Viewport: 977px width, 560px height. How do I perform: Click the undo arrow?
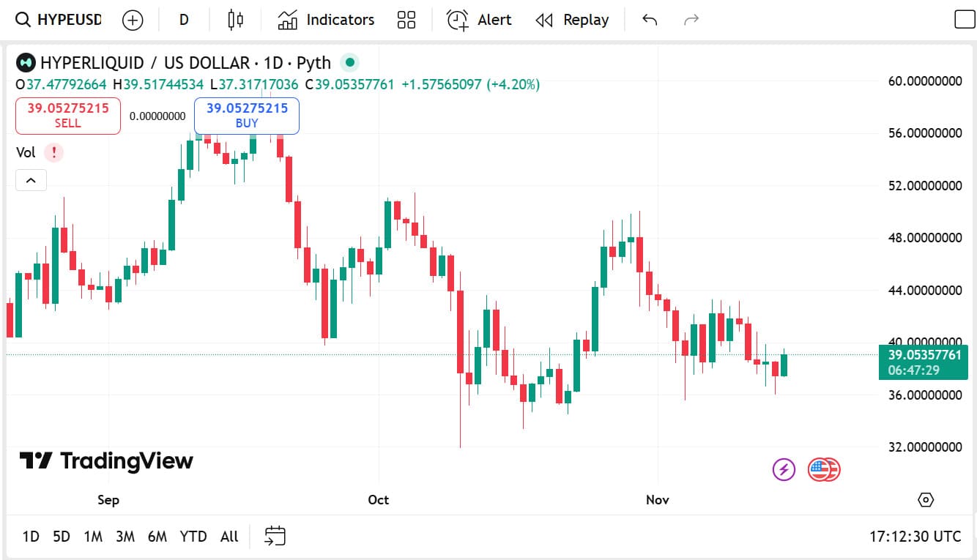point(650,20)
